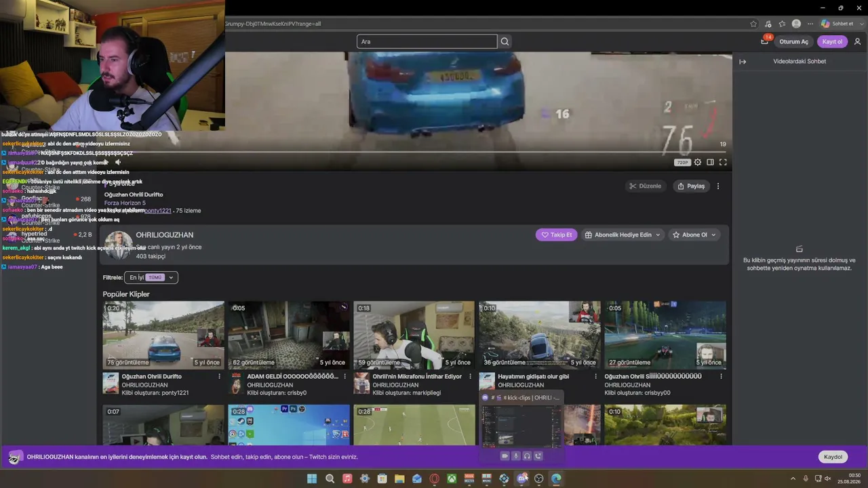Open clip creator ponty1221 link
The image size is (868, 488).
click(157, 211)
